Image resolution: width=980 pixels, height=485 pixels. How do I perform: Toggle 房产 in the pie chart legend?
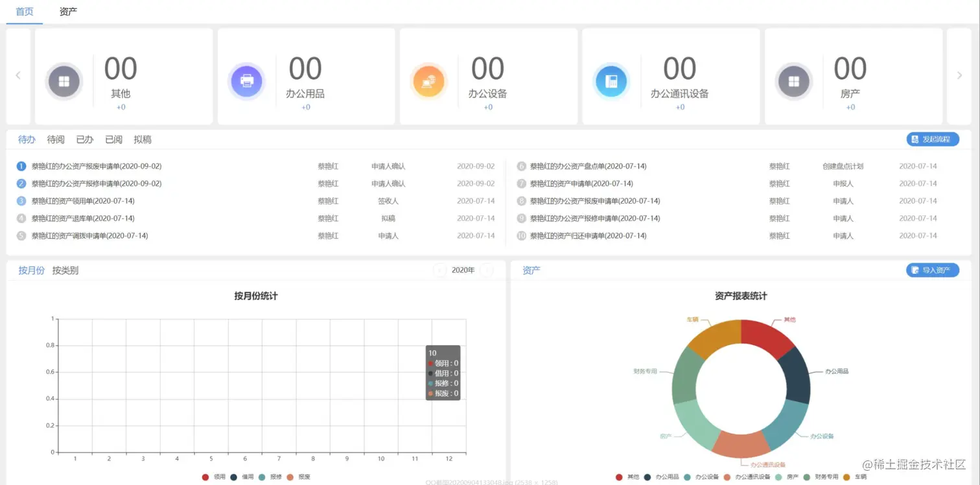[786, 477]
